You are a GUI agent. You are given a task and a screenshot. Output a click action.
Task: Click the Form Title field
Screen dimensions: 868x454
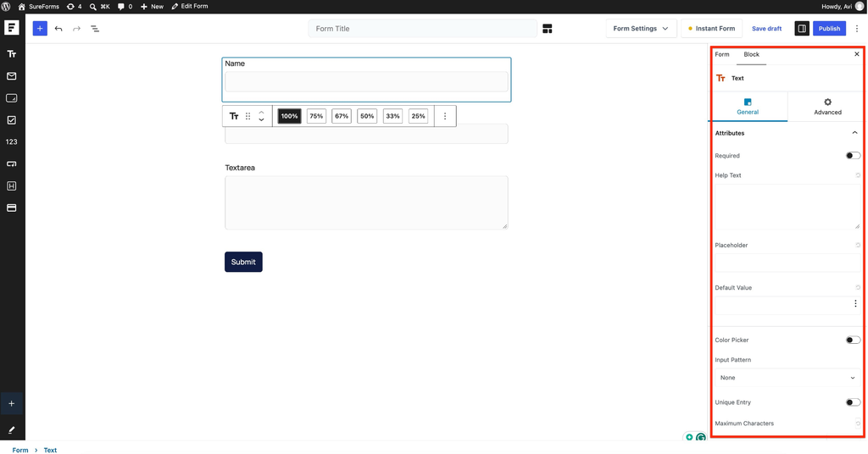422,29
